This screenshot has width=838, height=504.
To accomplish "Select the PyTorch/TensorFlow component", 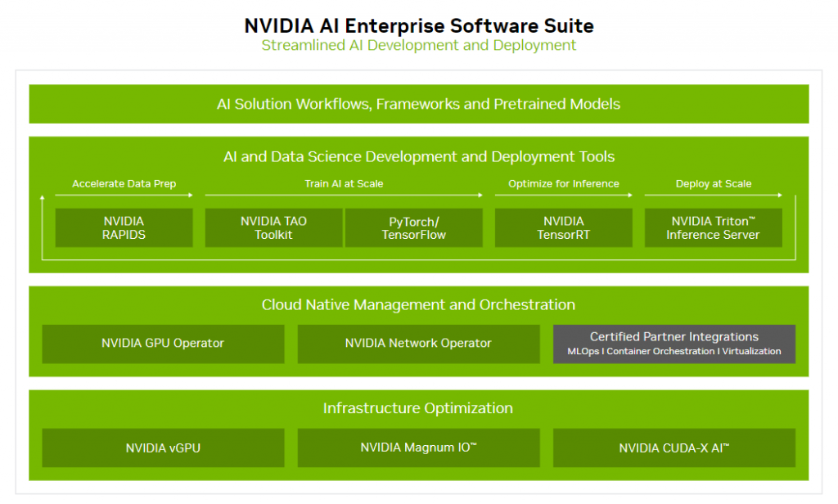I will (x=413, y=227).
